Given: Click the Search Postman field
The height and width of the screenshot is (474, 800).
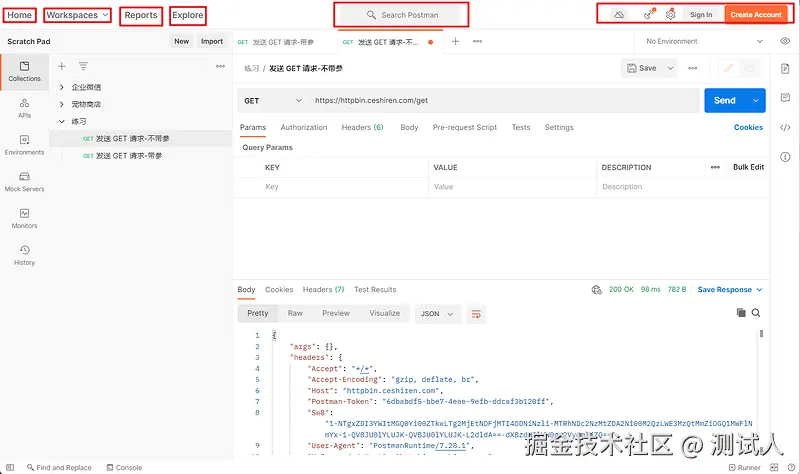Looking at the screenshot, I should pos(402,15).
